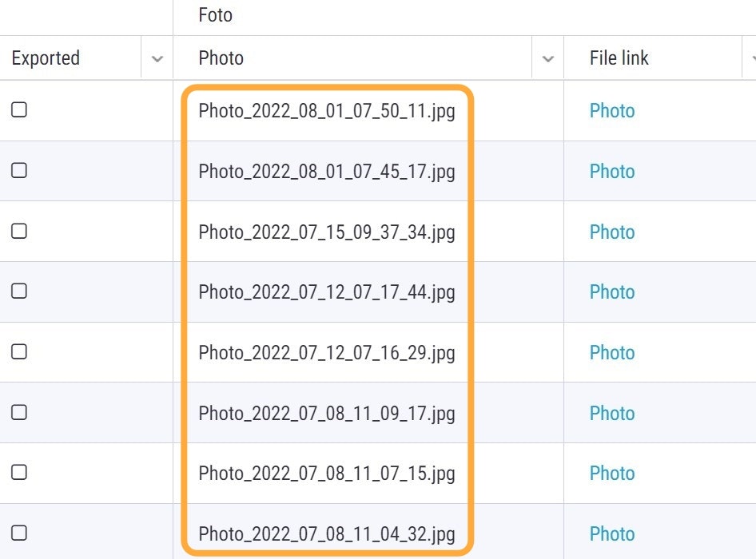The image size is (756, 559).
Task: Select the Photo_2022_07_12_07_17_44.jpg filename cell
Action: (327, 292)
